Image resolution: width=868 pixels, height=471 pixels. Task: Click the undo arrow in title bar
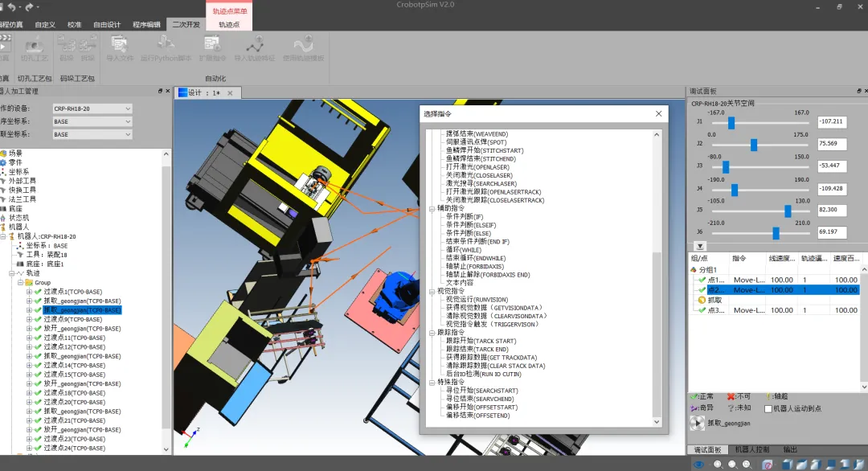tap(12, 6)
